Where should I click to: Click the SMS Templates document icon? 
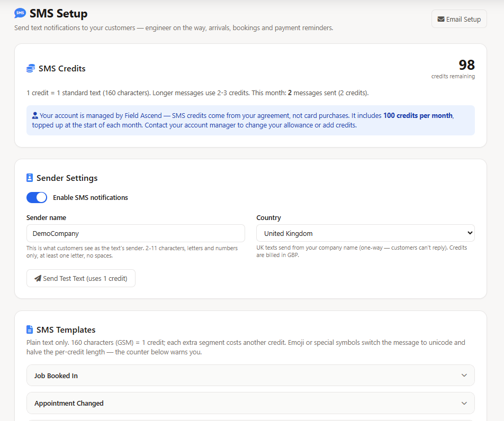[30, 330]
